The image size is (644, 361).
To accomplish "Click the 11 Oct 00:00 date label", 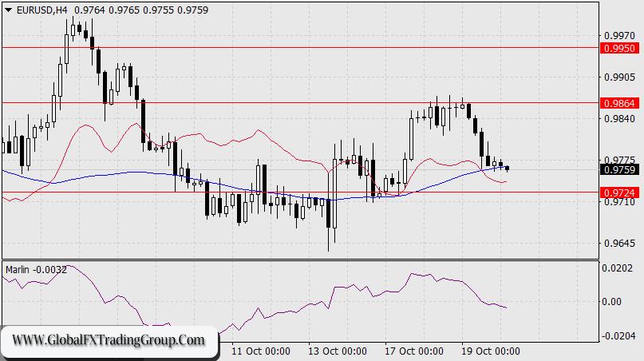I will pos(260,351).
